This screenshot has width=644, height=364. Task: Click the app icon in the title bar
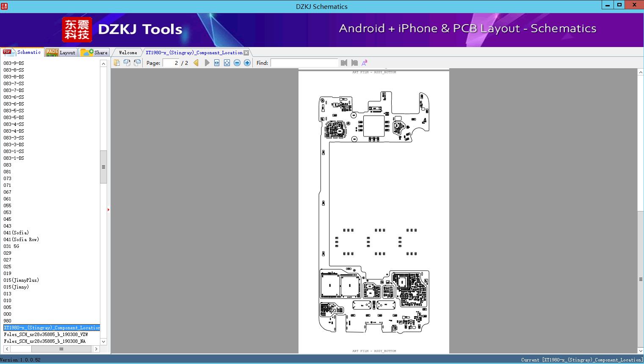tap(4, 6)
